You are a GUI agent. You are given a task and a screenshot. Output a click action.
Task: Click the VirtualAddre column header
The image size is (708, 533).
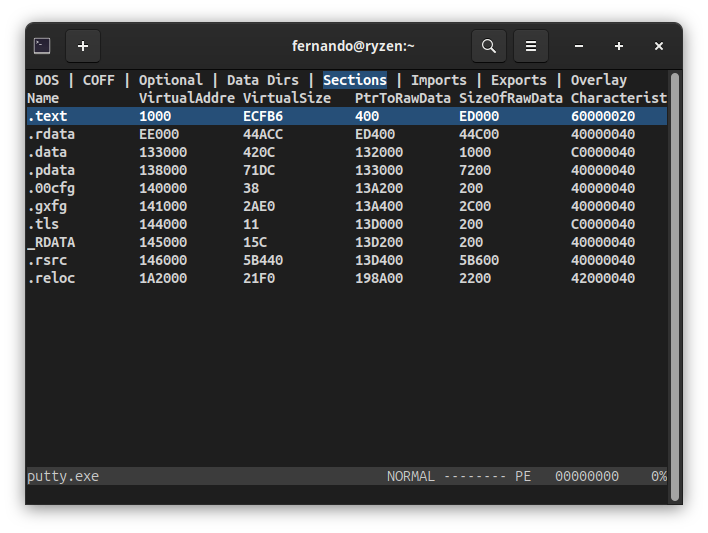186,98
